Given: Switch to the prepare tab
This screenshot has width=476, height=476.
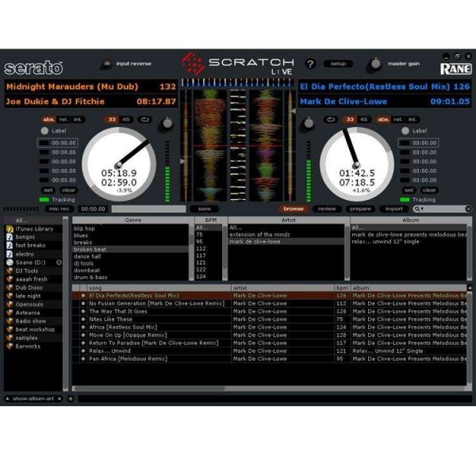Looking at the screenshot, I should pos(360,209).
